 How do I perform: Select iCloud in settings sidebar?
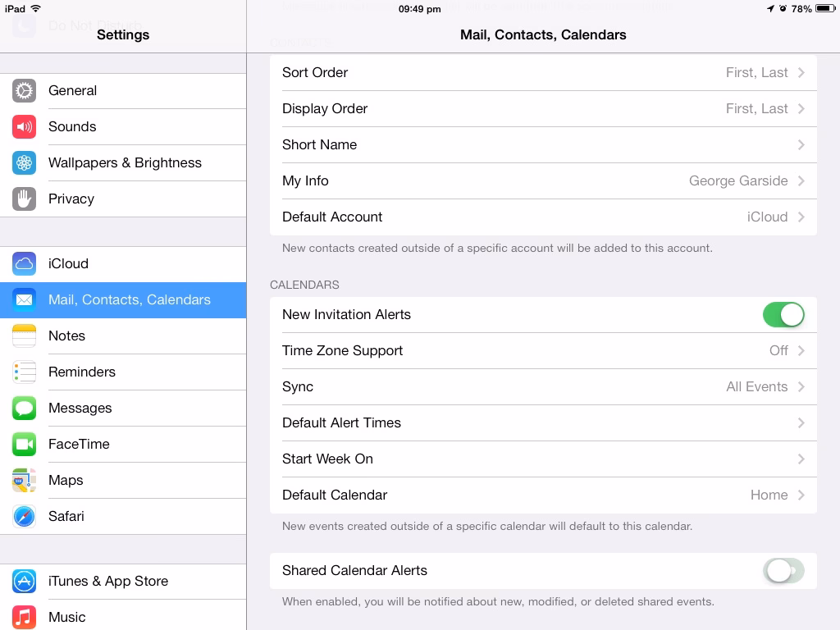[x=123, y=263]
